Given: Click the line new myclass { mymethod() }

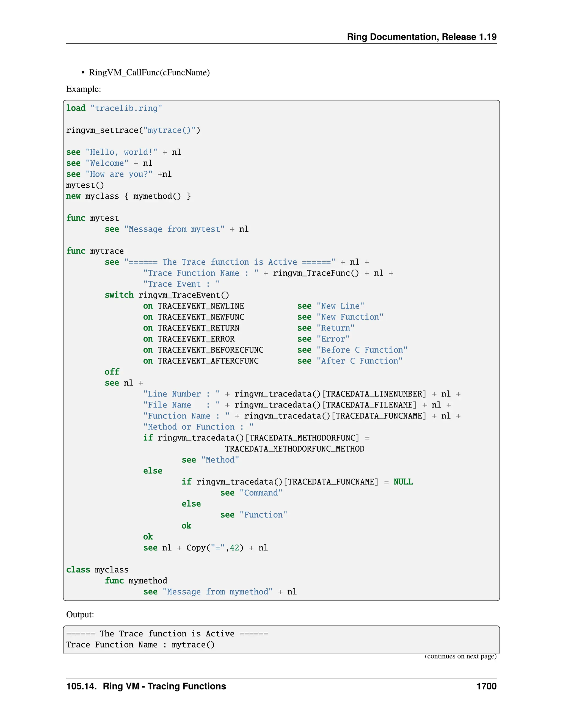Looking at the screenshot, I should click(x=128, y=196).
